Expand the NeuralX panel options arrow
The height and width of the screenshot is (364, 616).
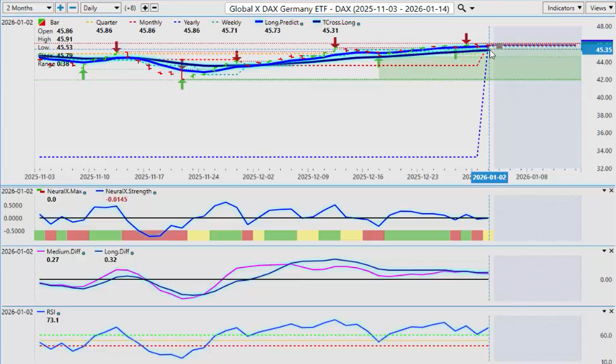tap(604, 191)
